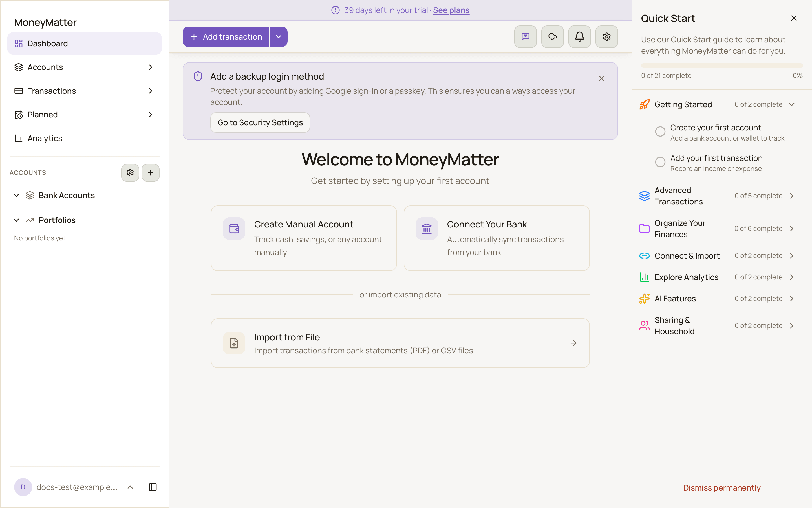Screen dimensions: 812x508
Task: Close the Quick Start panel
Action: coord(794,18)
